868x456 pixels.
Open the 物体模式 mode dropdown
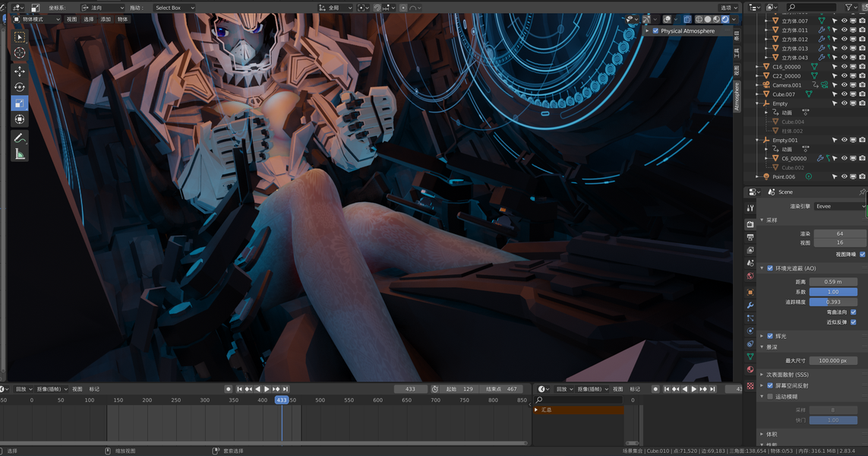point(36,20)
